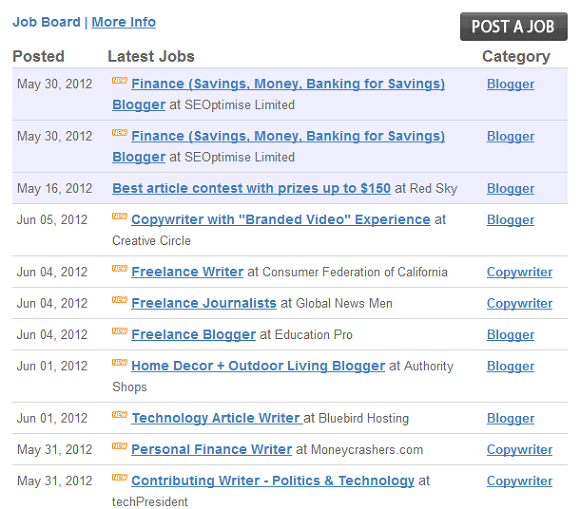Click the NEW icon next to Freelance Blogger
580x509 pixels.
pos(119,331)
